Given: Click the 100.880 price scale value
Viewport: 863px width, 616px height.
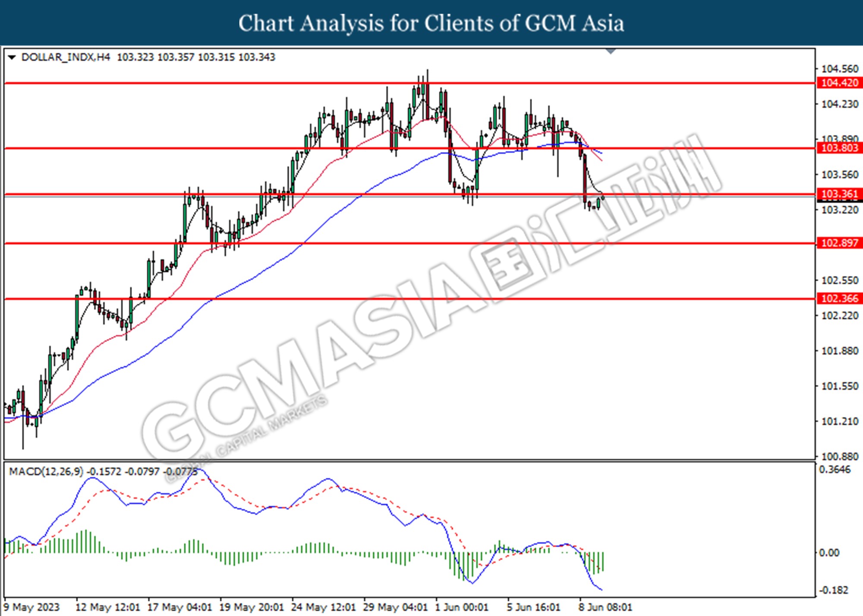Looking at the screenshot, I should coord(840,456).
